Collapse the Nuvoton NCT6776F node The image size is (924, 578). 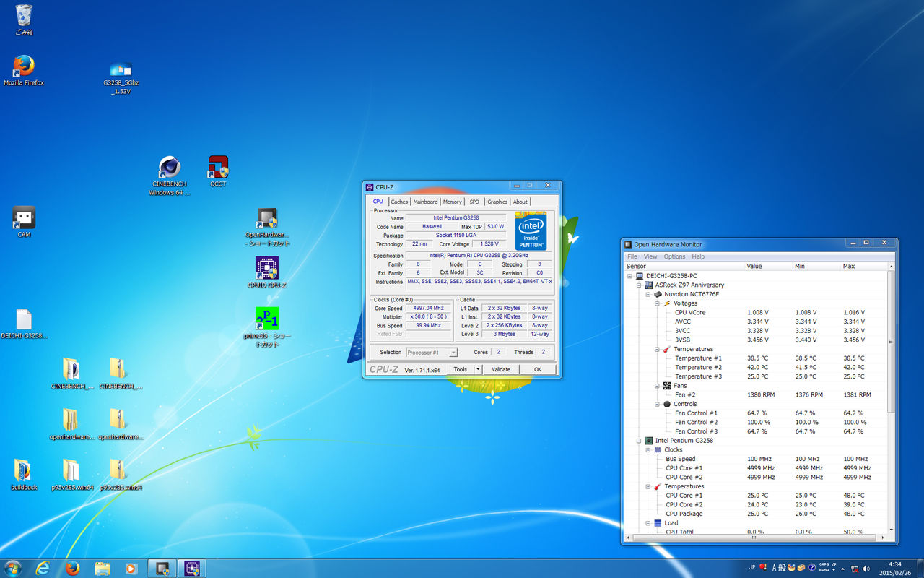click(x=648, y=295)
